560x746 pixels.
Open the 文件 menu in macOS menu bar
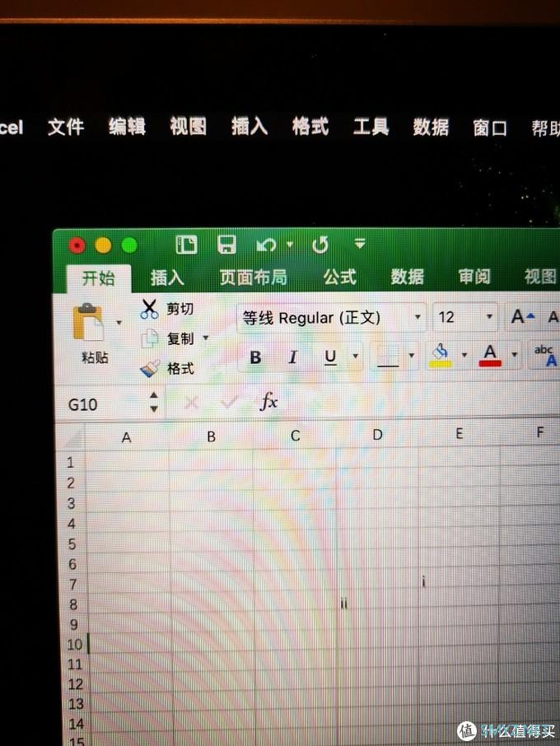point(66,127)
